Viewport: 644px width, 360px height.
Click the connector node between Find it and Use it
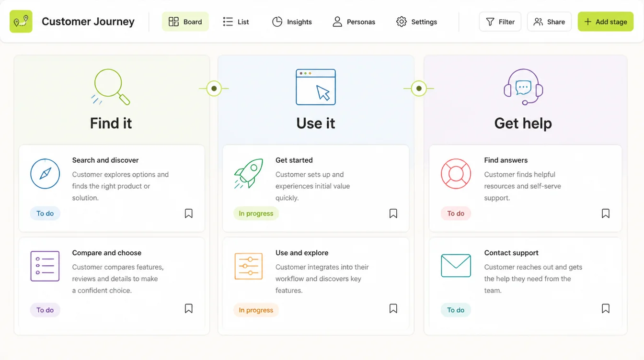point(214,89)
